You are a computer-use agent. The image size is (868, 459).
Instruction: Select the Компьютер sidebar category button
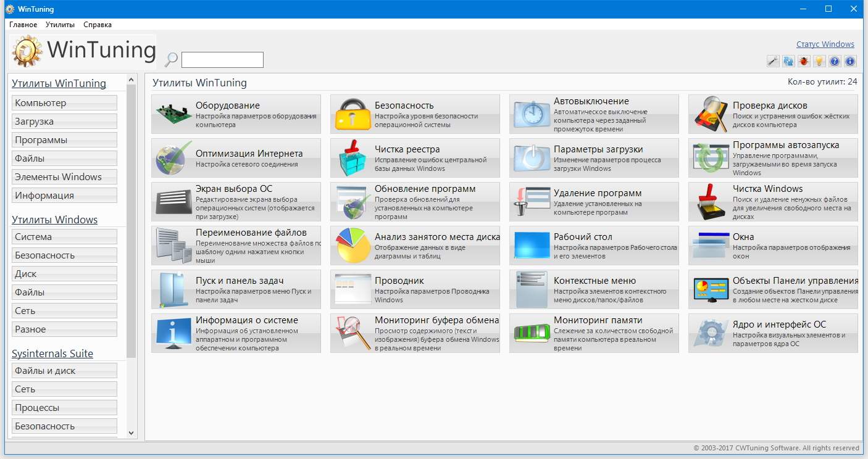coord(64,103)
